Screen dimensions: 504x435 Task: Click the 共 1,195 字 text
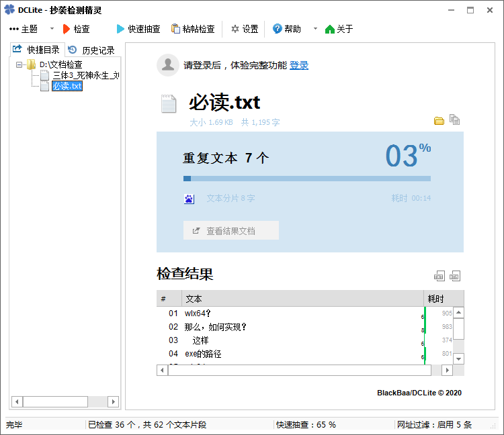[260, 122]
